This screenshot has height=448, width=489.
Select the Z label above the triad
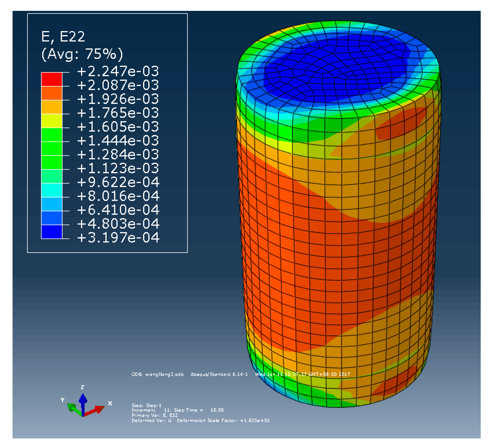point(82,387)
